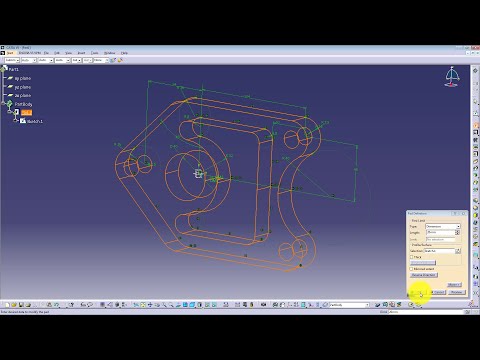The width and height of the screenshot is (480, 360).
Task: Click the More>> button
Action: 454,285
